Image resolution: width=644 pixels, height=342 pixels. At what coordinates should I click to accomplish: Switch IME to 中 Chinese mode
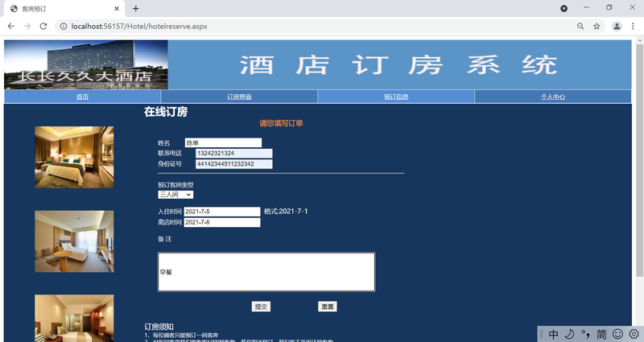(554, 334)
